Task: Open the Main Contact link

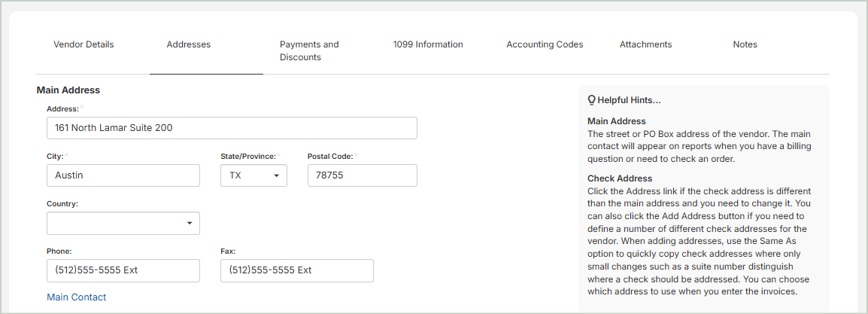Action: [x=77, y=297]
